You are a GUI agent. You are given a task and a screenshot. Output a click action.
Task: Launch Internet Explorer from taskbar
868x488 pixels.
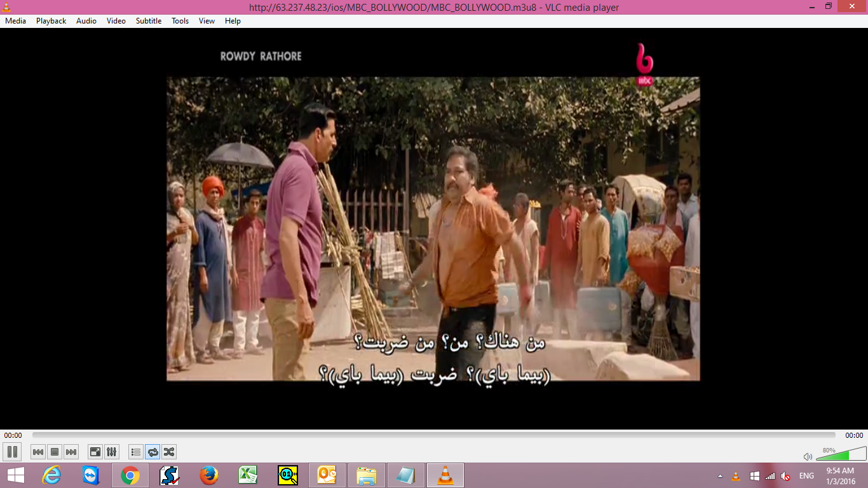tap(52, 475)
